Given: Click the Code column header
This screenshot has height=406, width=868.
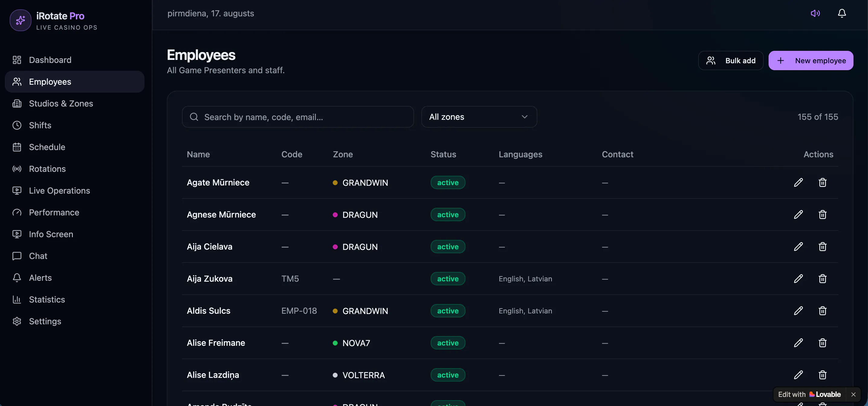Looking at the screenshot, I should coord(292,154).
